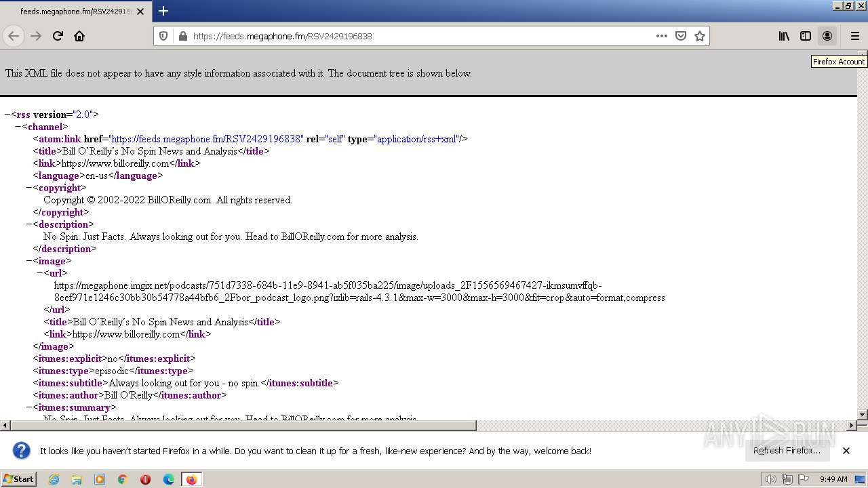
Task: Close the feeds.megaphone.fm tab
Action: [x=140, y=12]
